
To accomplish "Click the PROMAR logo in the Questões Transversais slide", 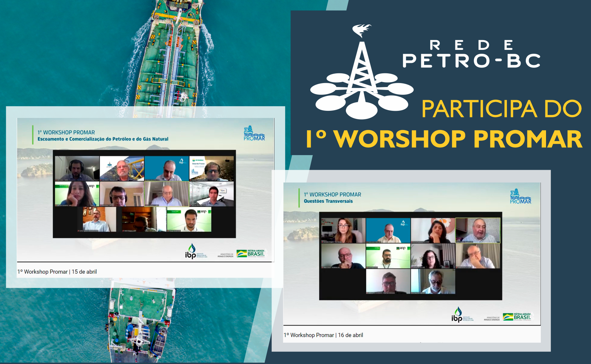I will coord(520,197).
